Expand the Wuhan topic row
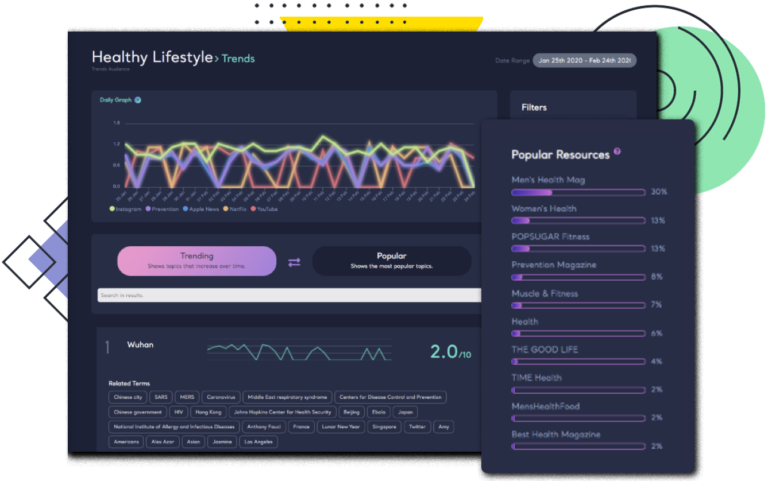The image size is (768, 481). (x=140, y=345)
